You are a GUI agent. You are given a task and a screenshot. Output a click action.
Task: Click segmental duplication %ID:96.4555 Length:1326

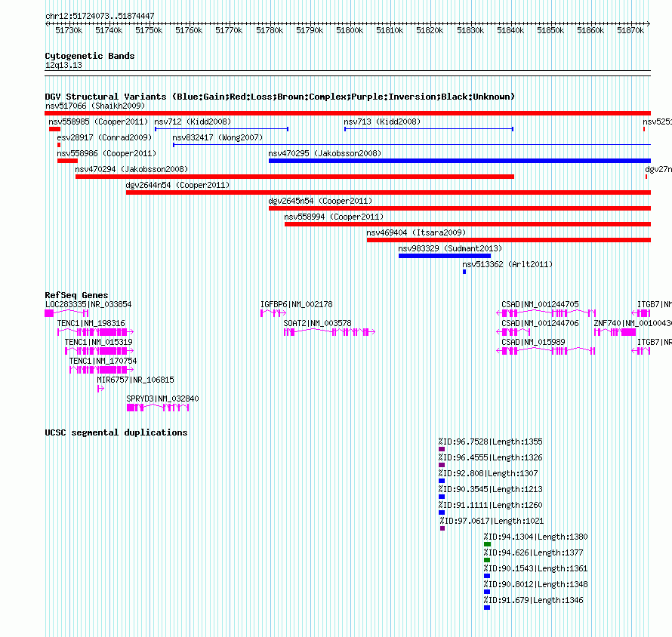(490, 457)
